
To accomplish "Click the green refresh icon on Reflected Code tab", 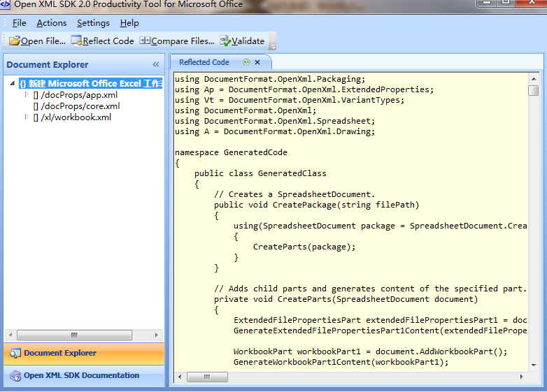I will click(x=246, y=62).
